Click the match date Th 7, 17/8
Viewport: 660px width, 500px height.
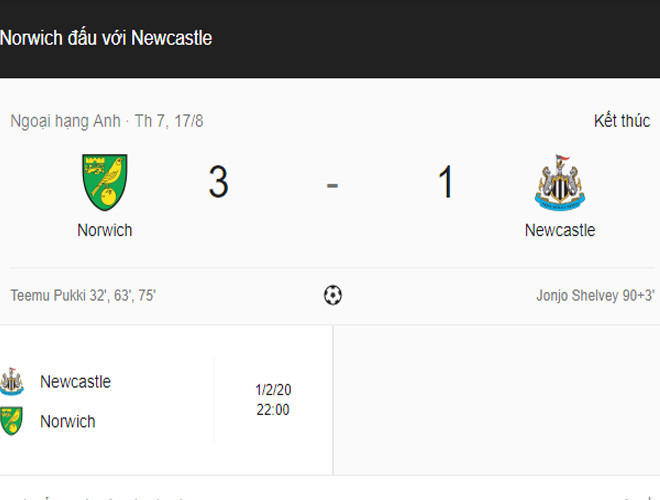pyautogui.click(x=169, y=121)
